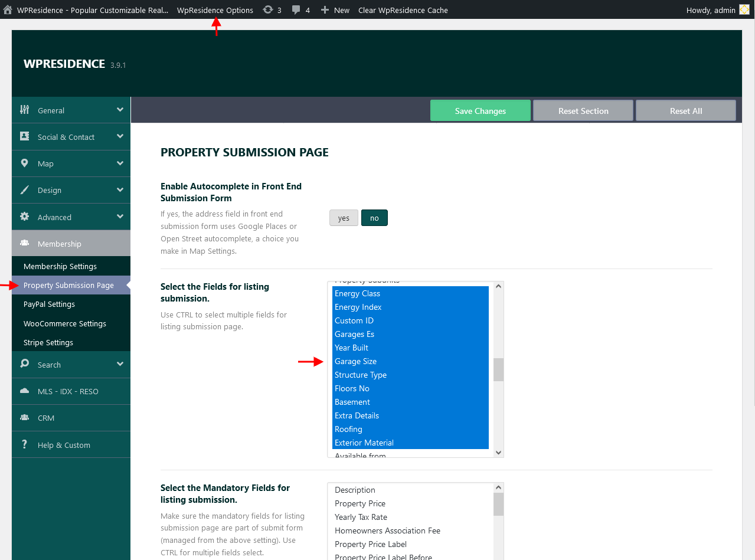The width and height of the screenshot is (755, 560).
Task: Click the fields list scroll down arrow
Action: click(499, 453)
